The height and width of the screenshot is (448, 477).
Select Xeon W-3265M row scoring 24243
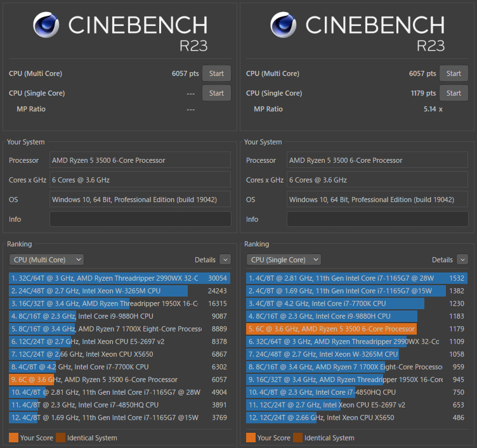point(119,291)
